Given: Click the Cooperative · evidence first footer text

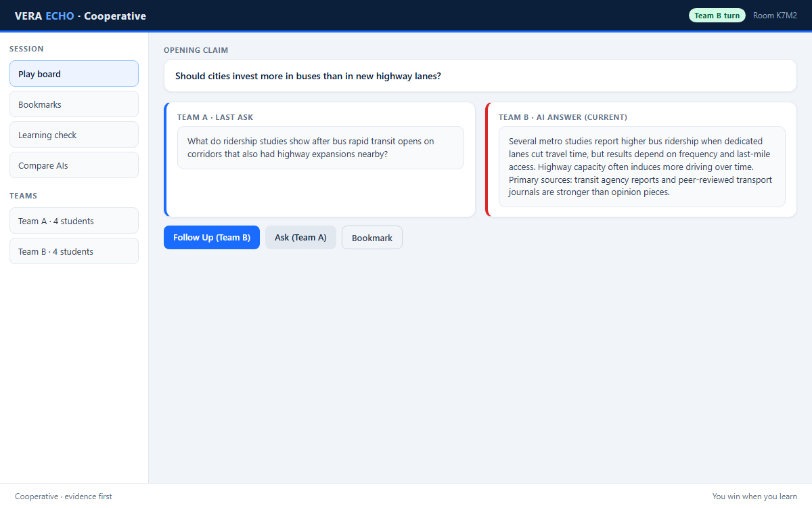Looking at the screenshot, I should pos(64,496).
